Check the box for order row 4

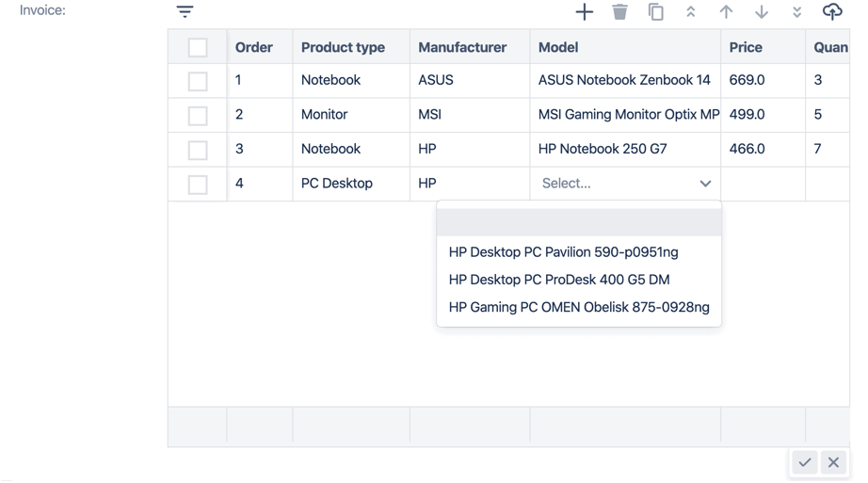(x=198, y=184)
